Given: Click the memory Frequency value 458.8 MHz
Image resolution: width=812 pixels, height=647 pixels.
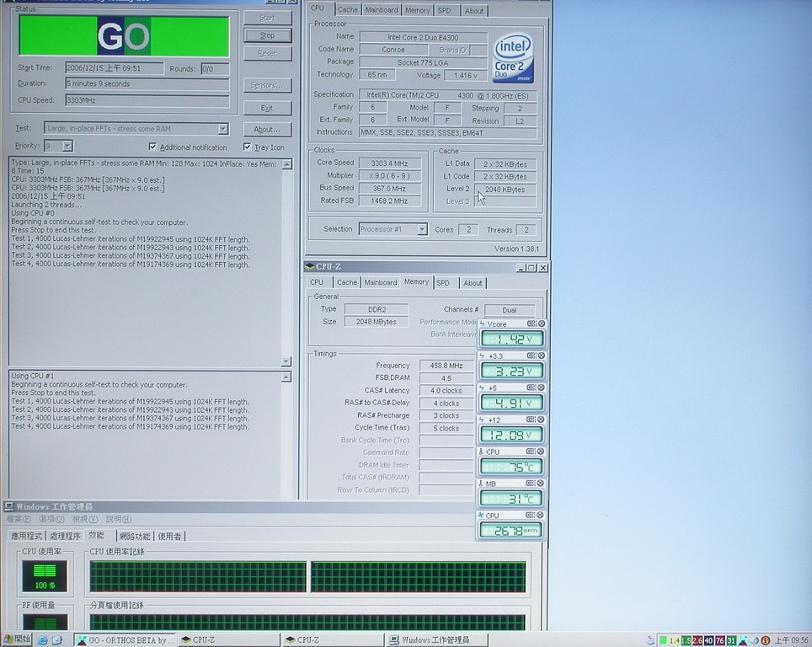Looking at the screenshot, I should [x=446, y=366].
